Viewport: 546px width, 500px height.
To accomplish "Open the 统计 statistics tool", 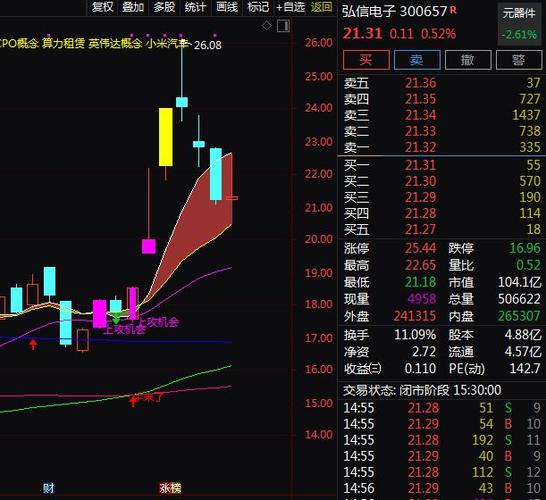I will pyautogui.click(x=195, y=7).
